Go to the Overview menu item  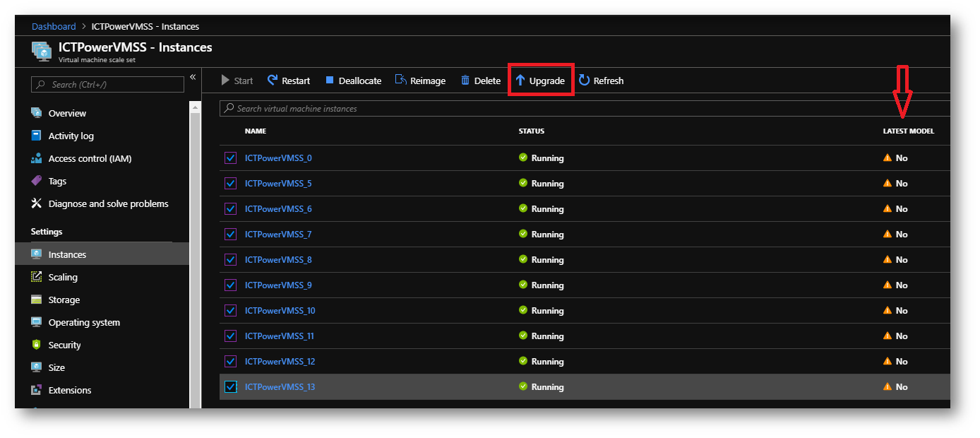pyautogui.click(x=67, y=113)
